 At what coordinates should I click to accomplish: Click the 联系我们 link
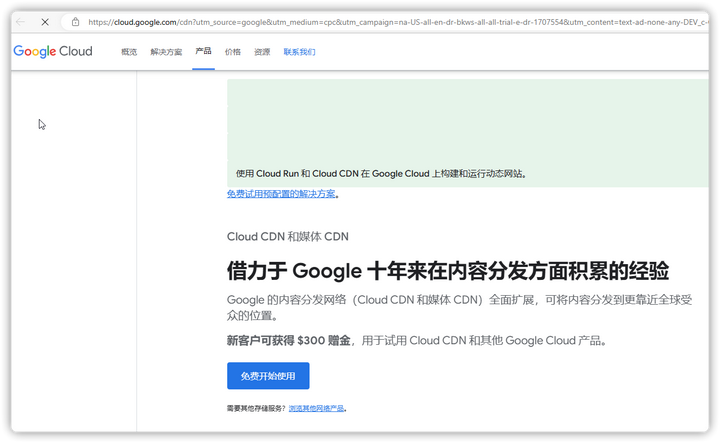(x=299, y=52)
